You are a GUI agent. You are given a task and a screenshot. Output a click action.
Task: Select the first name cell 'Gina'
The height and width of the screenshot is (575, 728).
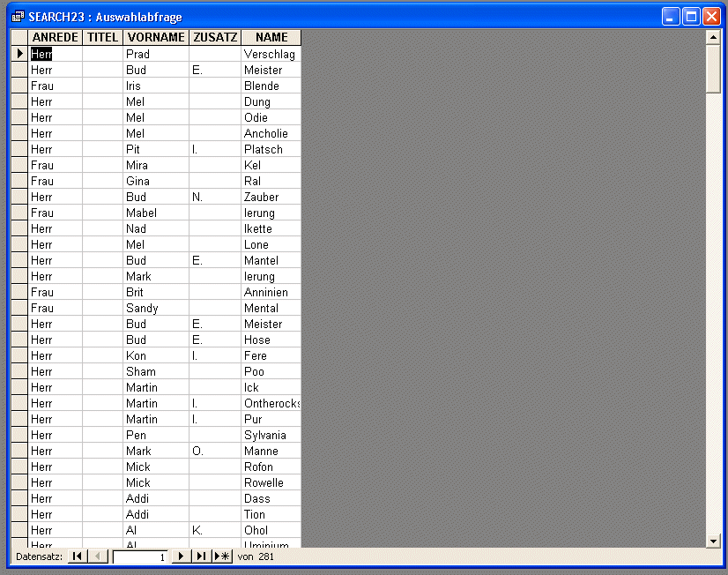point(156,181)
